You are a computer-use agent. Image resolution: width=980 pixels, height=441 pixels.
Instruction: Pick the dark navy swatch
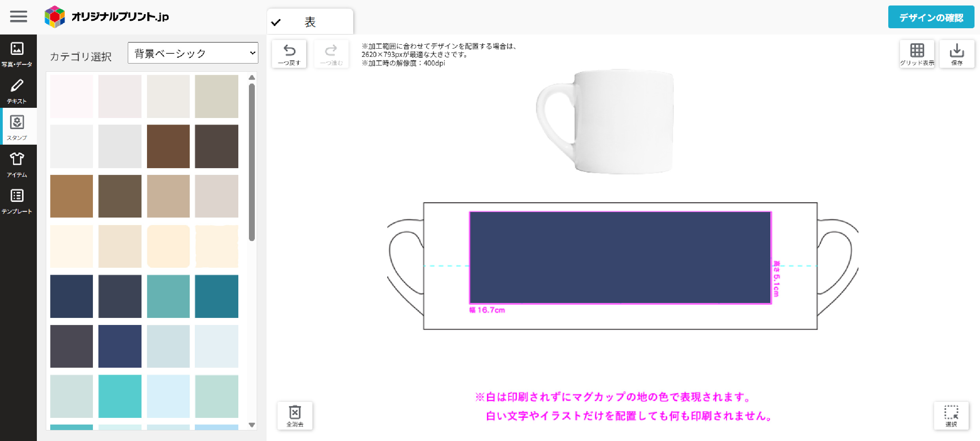click(x=71, y=296)
